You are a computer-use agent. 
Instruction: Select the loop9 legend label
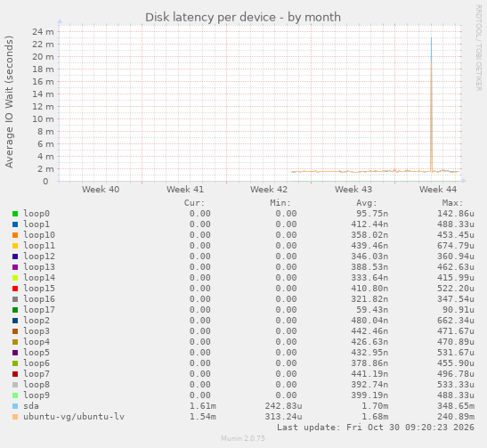[x=37, y=395]
